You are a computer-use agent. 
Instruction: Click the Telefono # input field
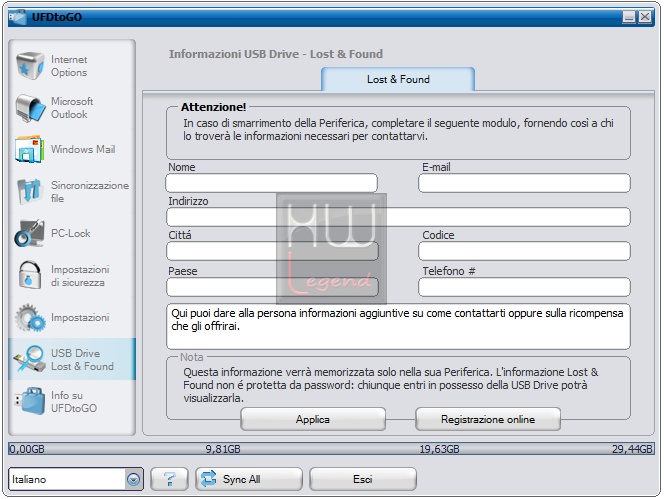coord(524,287)
